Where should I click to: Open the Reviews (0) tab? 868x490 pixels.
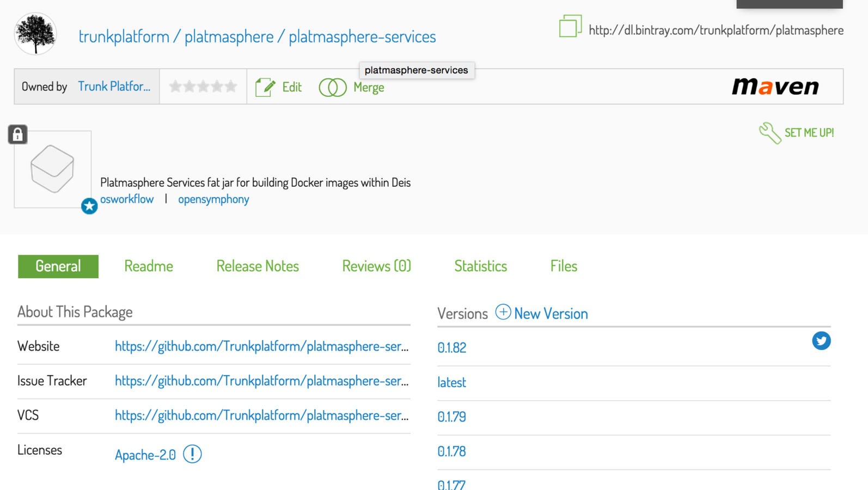pyautogui.click(x=376, y=266)
